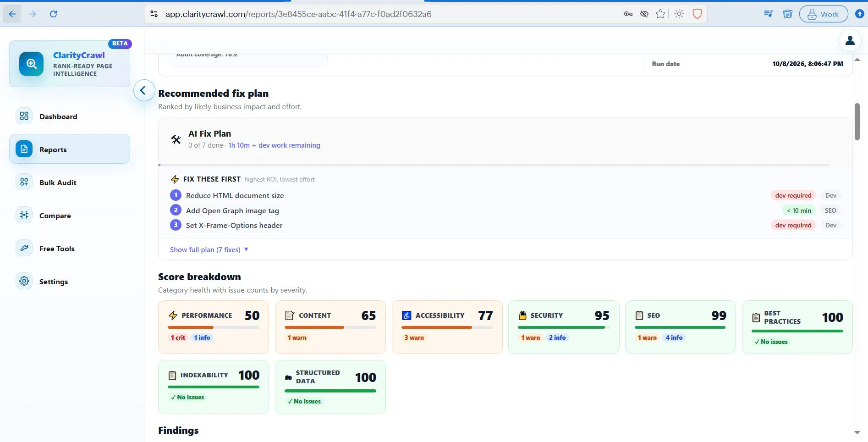Expand Show full plan (7 fixes)

click(x=209, y=249)
